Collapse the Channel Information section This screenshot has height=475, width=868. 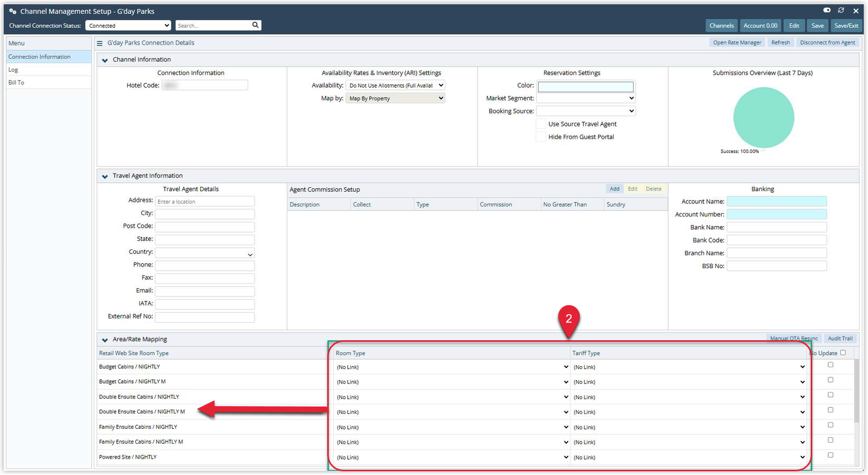point(105,60)
